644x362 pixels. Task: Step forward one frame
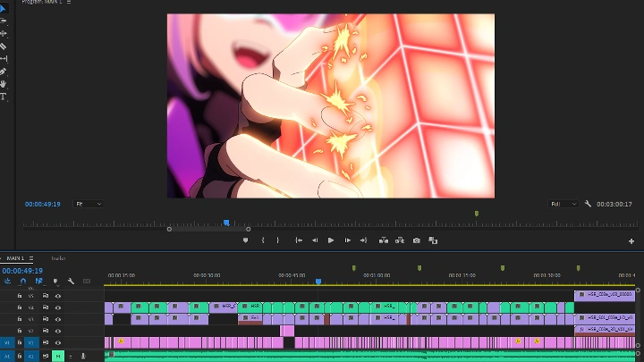point(347,240)
